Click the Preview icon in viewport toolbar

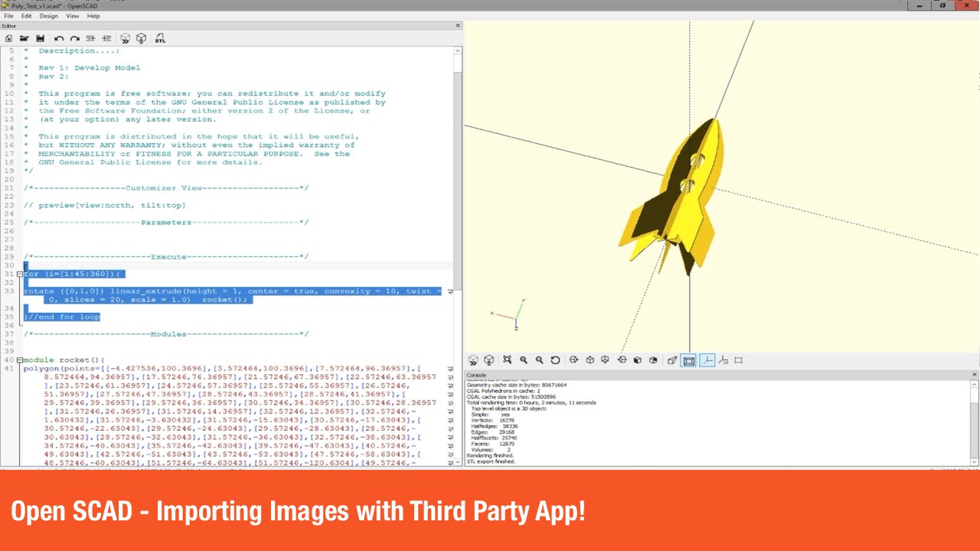[472, 360]
